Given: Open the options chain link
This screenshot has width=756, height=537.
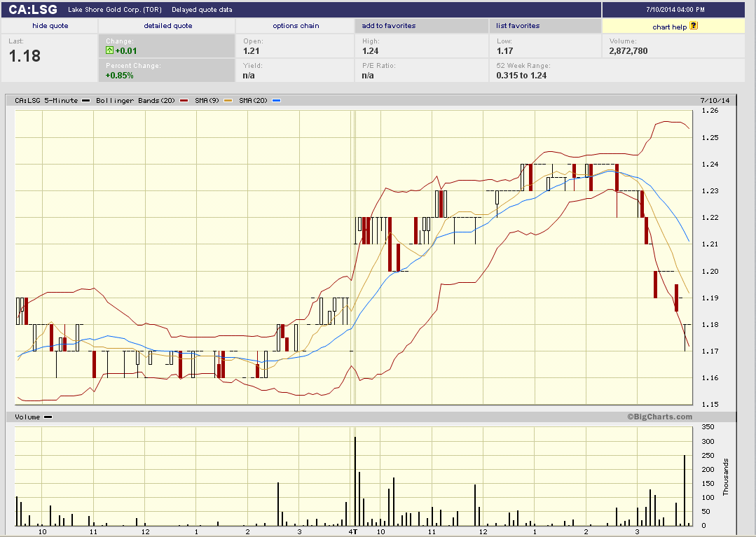Looking at the screenshot, I should (296, 25).
